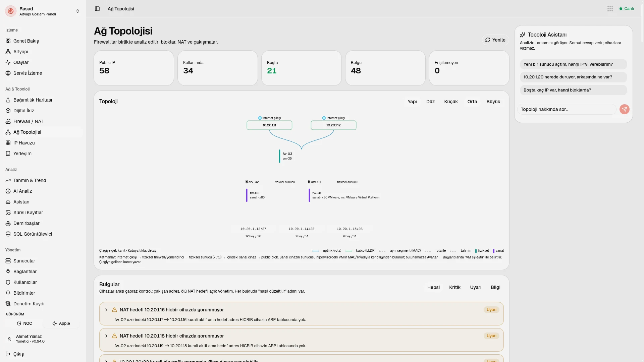The height and width of the screenshot is (362, 644).
Task: Click the Çıkış logout item
Action: tap(43, 354)
